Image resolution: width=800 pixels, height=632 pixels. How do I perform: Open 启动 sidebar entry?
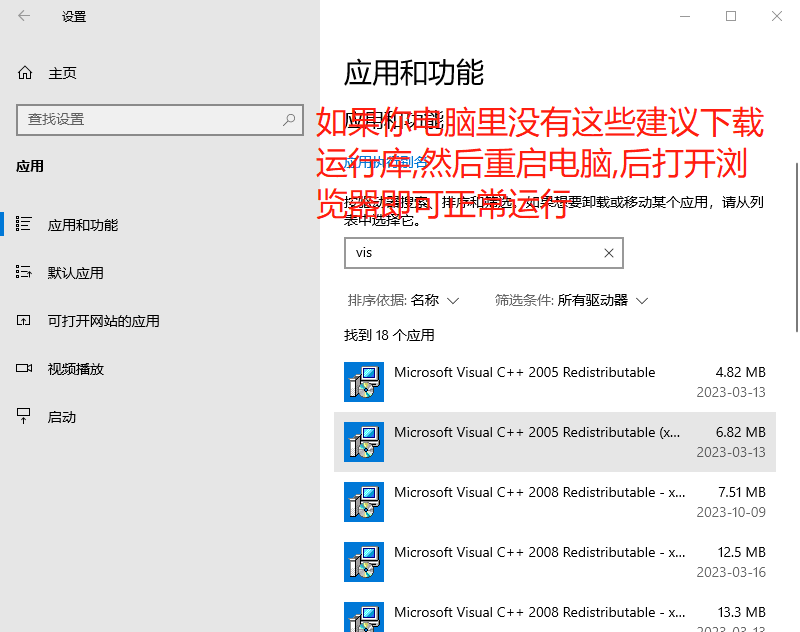pyautogui.click(x=61, y=417)
